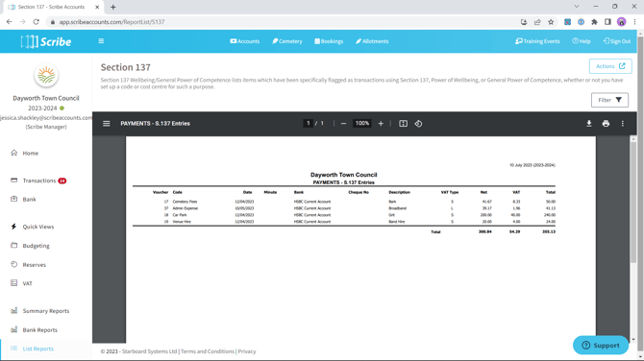The width and height of the screenshot is (644, 361).
Task: Go back in the browser
Action: tap(9, 22)
